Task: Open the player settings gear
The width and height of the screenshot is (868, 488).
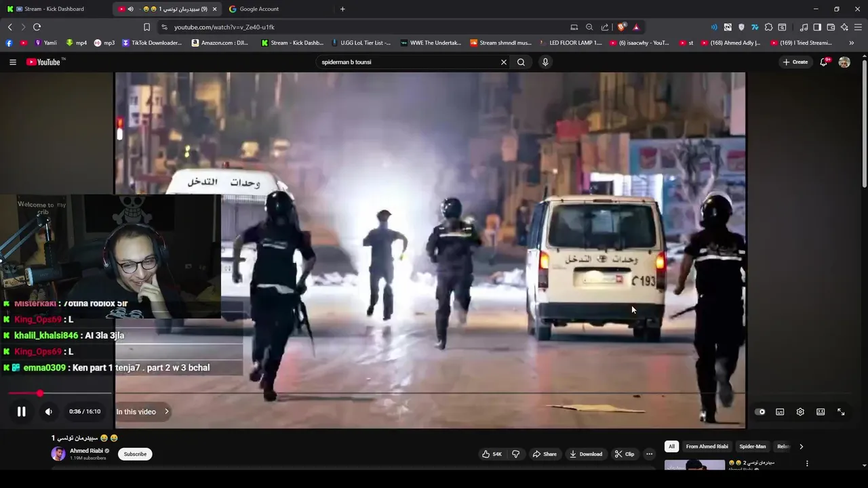Action: 800,411
